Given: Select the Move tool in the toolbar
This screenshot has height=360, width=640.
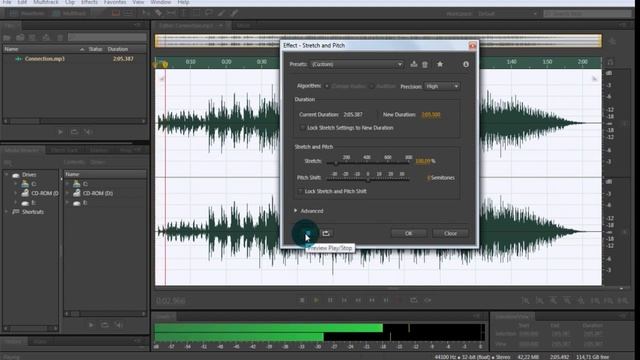Looking at the screenshot, I should pyautogui.click(x=146, y=13).
